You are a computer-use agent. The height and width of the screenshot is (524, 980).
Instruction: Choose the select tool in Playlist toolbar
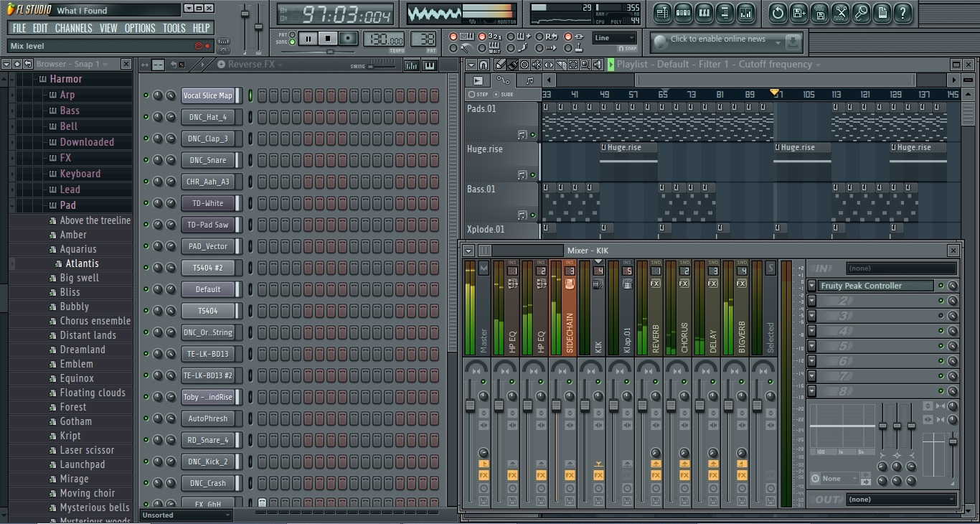tap(573, 65)
